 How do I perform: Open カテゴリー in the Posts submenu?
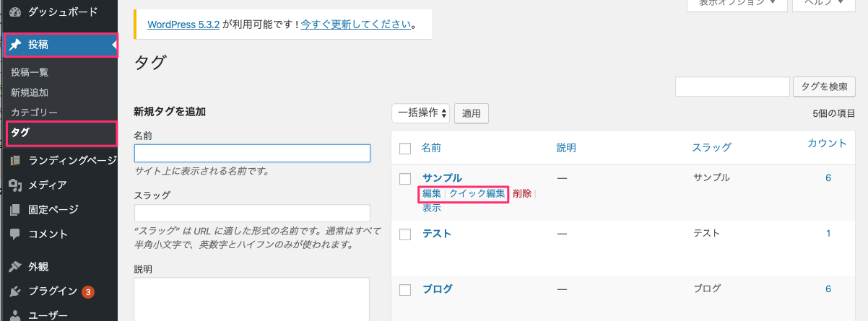[34, 113]
